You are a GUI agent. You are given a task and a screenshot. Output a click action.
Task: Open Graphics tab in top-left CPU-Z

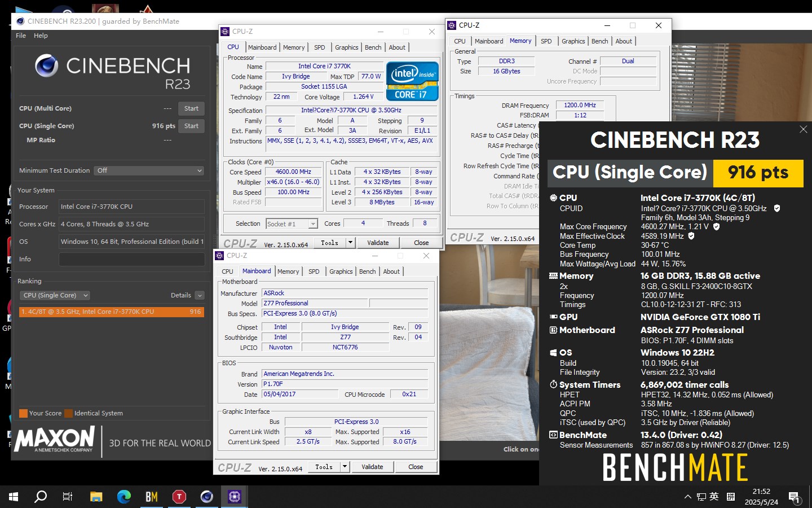346,47
